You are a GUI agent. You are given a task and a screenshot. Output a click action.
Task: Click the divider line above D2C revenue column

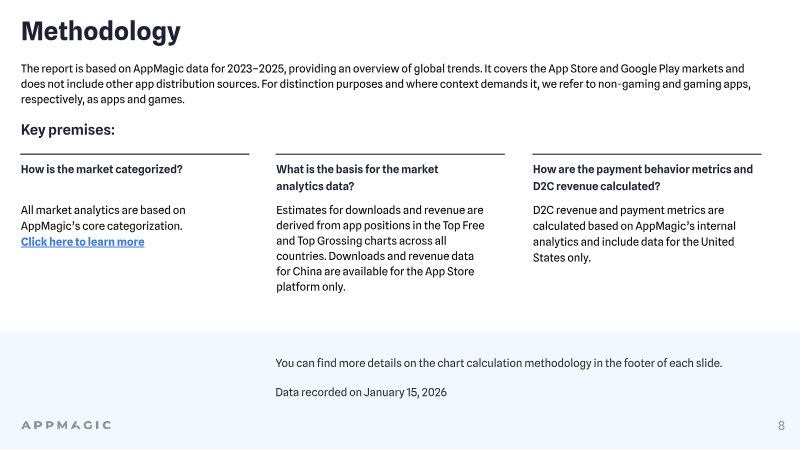(646, 154)
